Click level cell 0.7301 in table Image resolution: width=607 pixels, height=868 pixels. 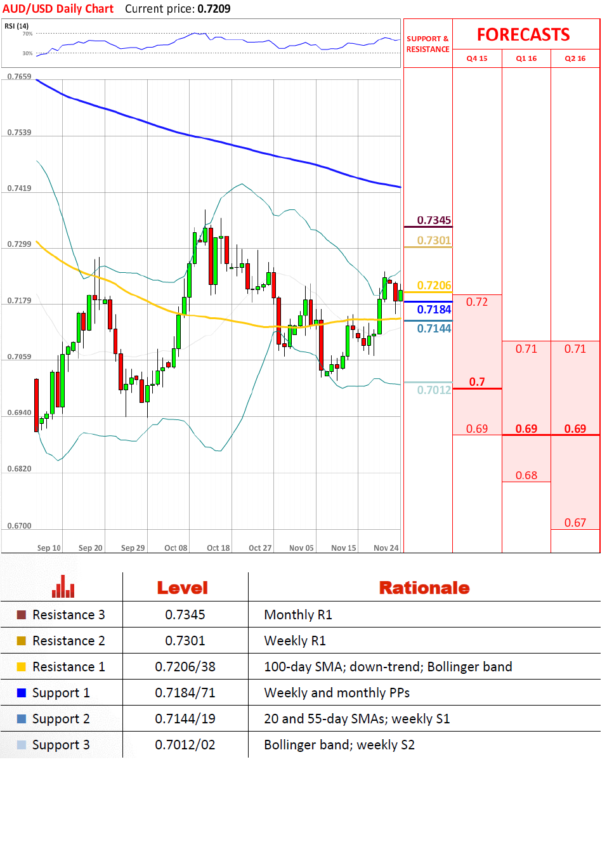click(185, 641)
